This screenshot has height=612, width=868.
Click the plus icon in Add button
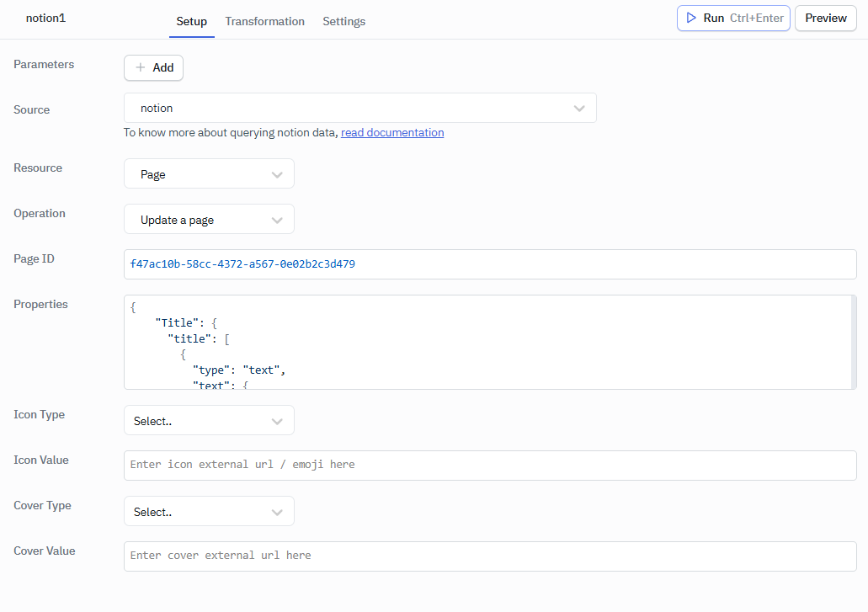pos(141,67)
